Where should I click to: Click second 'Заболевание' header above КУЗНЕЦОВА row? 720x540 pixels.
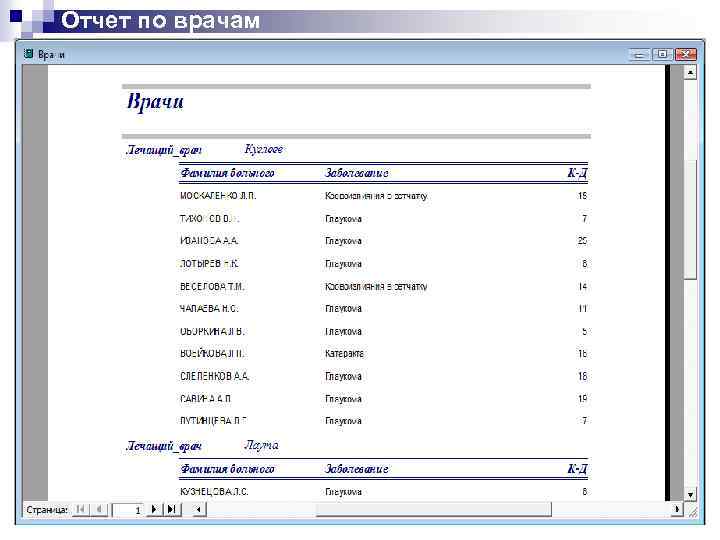pos(356,469)
